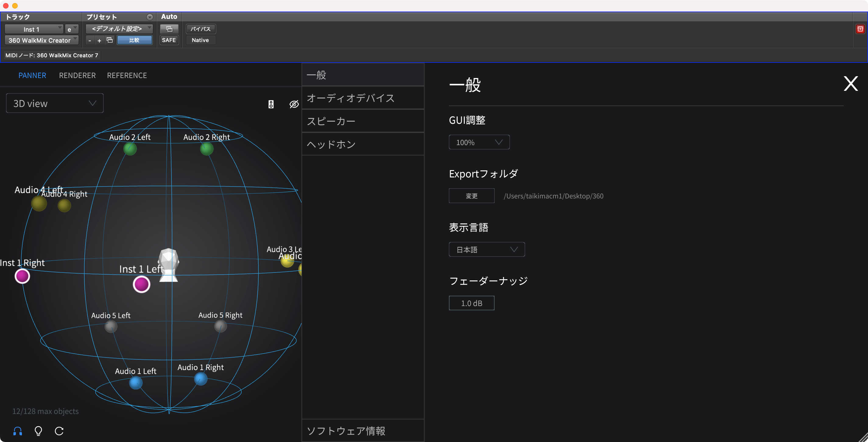Click the circular reset arrow icon

tap(59, 431)
